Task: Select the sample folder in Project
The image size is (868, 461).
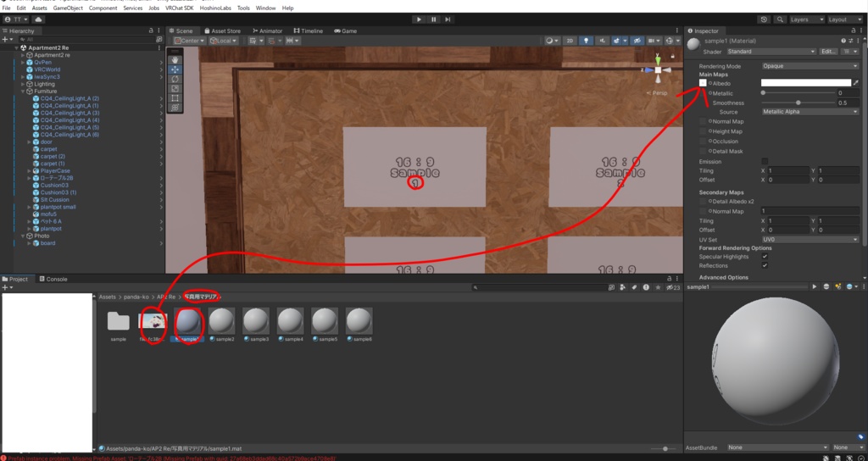Action: (x=118, y=325)
